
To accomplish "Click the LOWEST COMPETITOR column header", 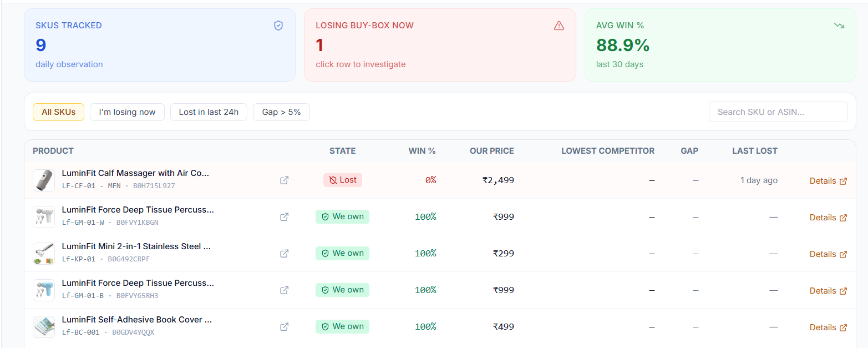I will 608,151.
